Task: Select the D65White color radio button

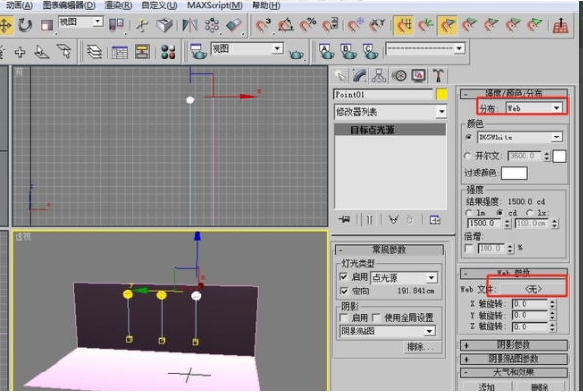Action: click(x=469, y=137)
